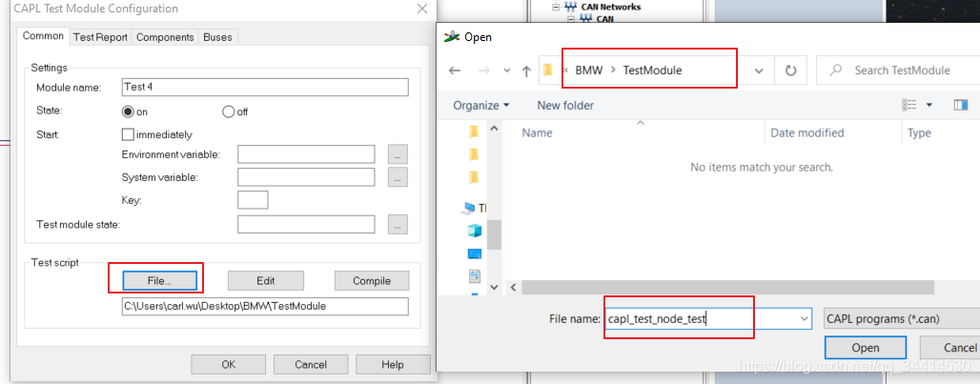Viewport: 980px width, 384px height.
Task: Select TestModule in the address breadcrumb
Action: tap(652, 71)
